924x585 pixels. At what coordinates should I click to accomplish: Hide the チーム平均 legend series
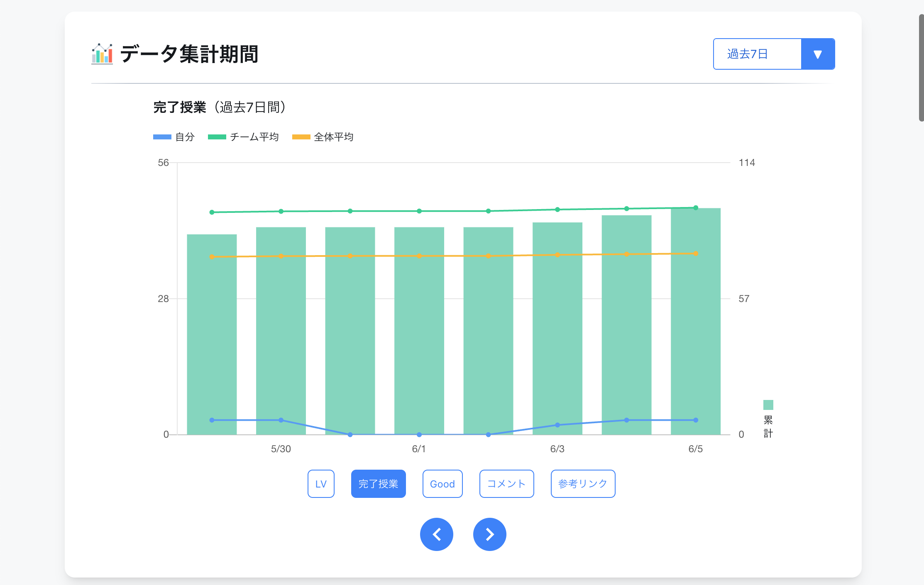(243, 137)
